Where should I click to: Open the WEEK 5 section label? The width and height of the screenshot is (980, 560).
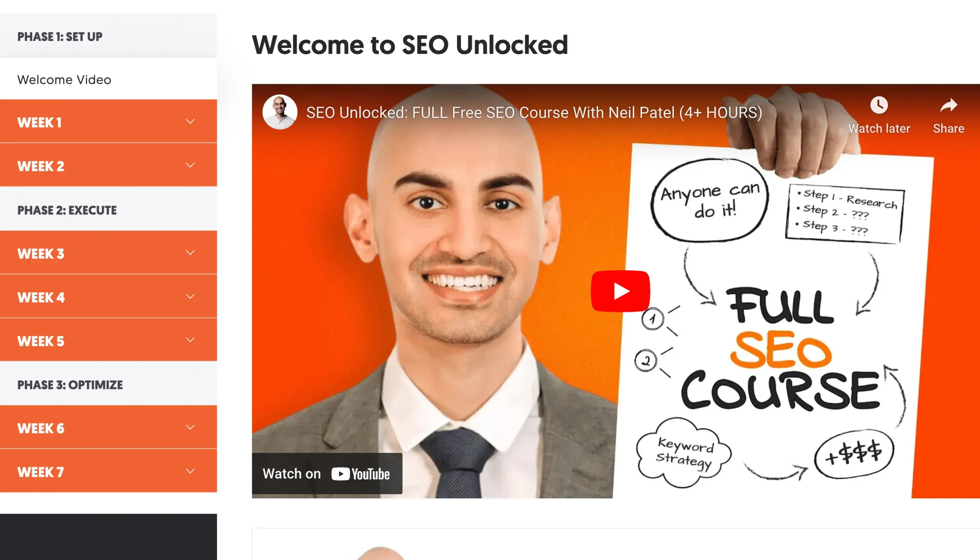click(x=41, y=341)
